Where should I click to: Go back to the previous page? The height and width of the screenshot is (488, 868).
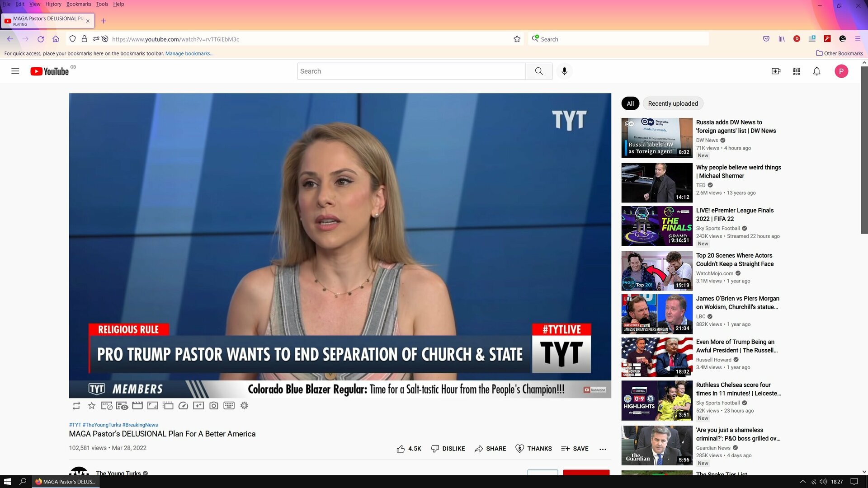(10, 39)
